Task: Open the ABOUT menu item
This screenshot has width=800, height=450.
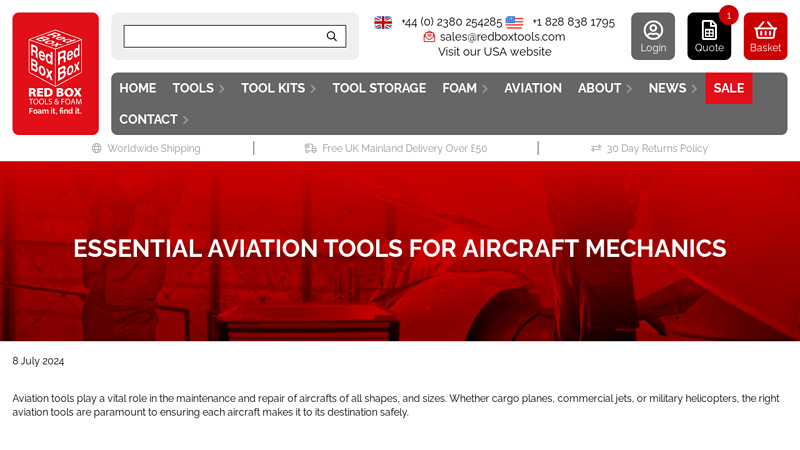Action: pos(599,88)
